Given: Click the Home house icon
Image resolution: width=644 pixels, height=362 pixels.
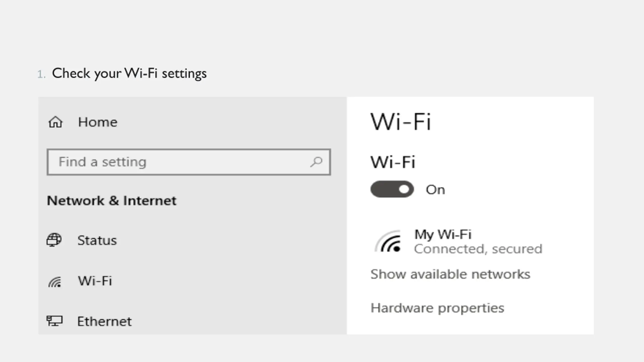Looking at the screenshot, I should coord(55,122).
